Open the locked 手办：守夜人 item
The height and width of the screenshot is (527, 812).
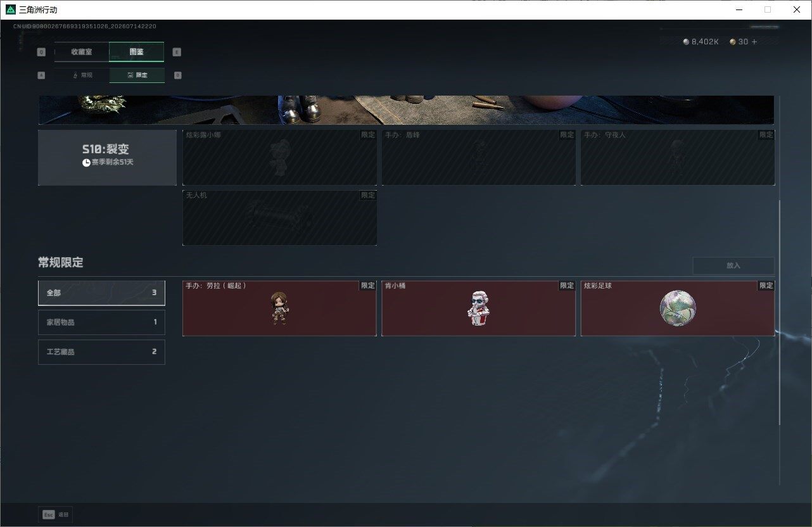678,157
